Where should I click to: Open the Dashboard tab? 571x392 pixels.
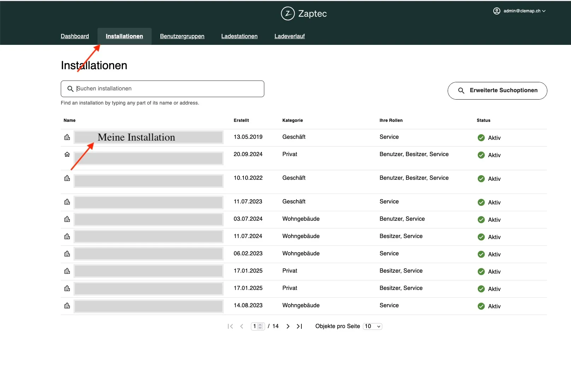[x=75, y=36]
